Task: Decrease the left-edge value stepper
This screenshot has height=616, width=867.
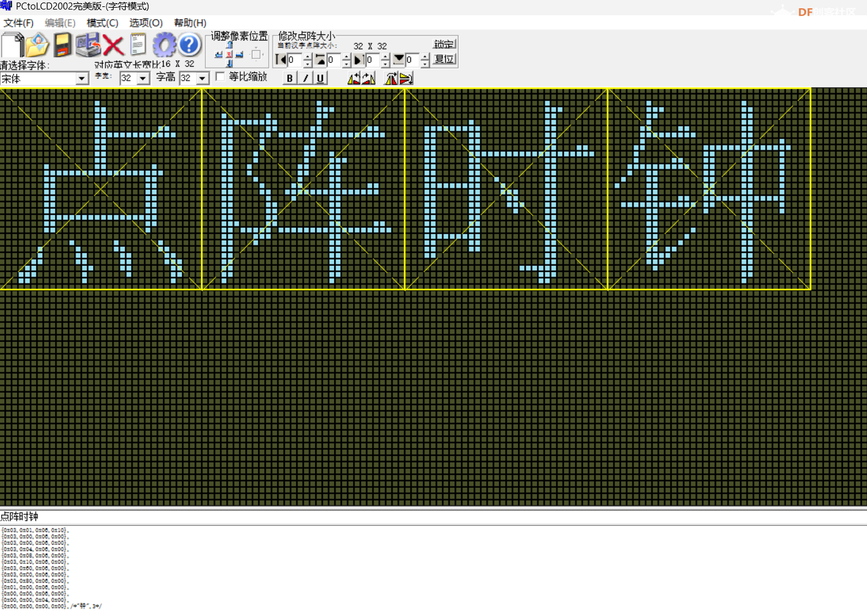Action: (308, 64)
